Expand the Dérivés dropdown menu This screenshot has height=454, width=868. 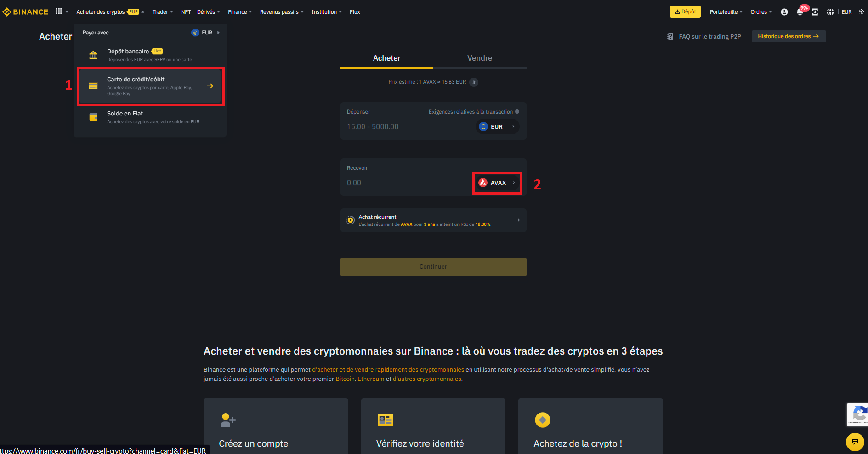(209, 12)
